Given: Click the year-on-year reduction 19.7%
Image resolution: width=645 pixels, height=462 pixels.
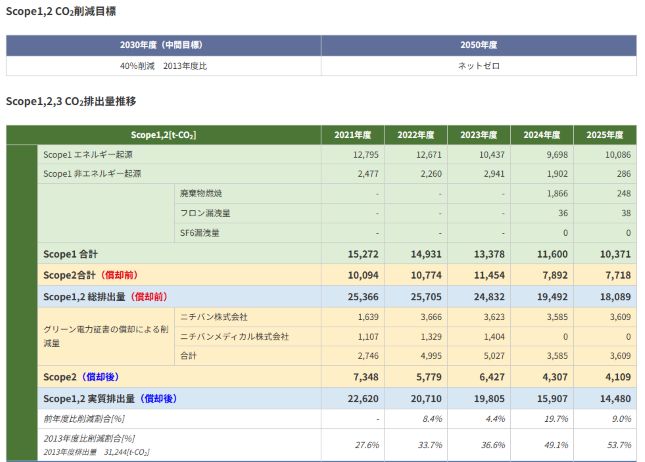Looking at the screenshot, I should [557, 419].
